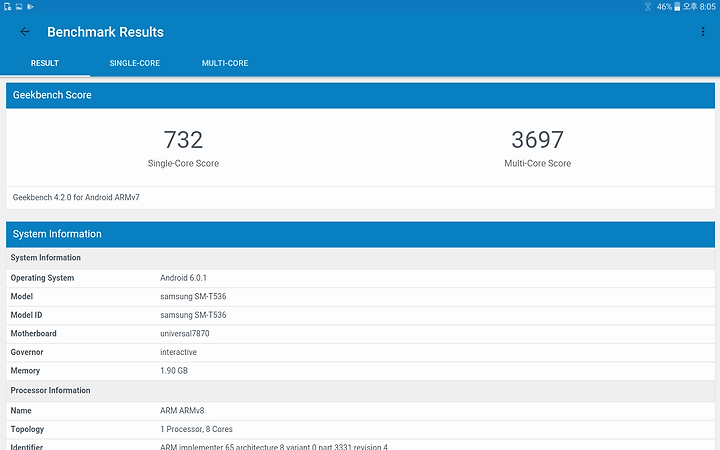Tap the 8:05 clock in status bar
Image resolution: width=720 pixels, height=450 pixels.
point(708,6)
